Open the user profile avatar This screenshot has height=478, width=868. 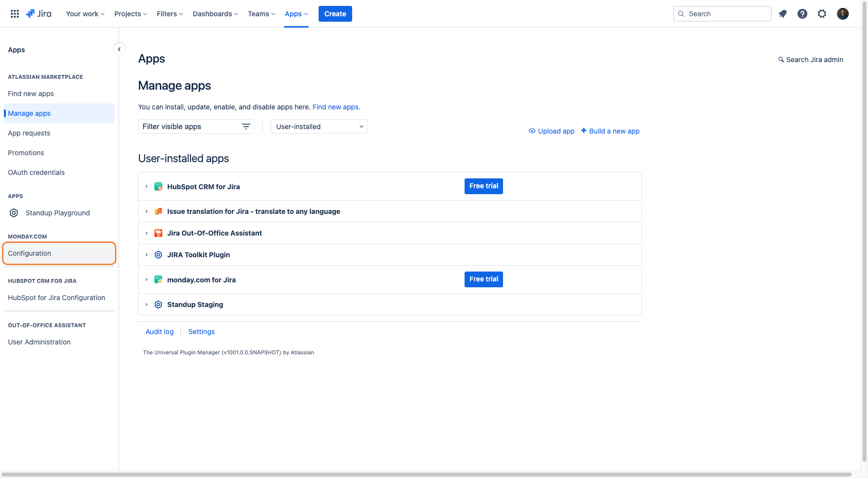point(843,14)
